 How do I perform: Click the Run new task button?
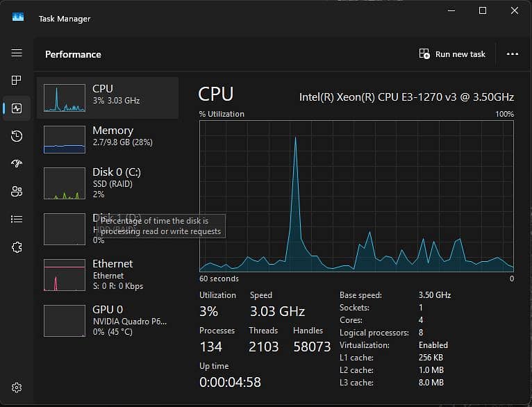click(452, 54)
